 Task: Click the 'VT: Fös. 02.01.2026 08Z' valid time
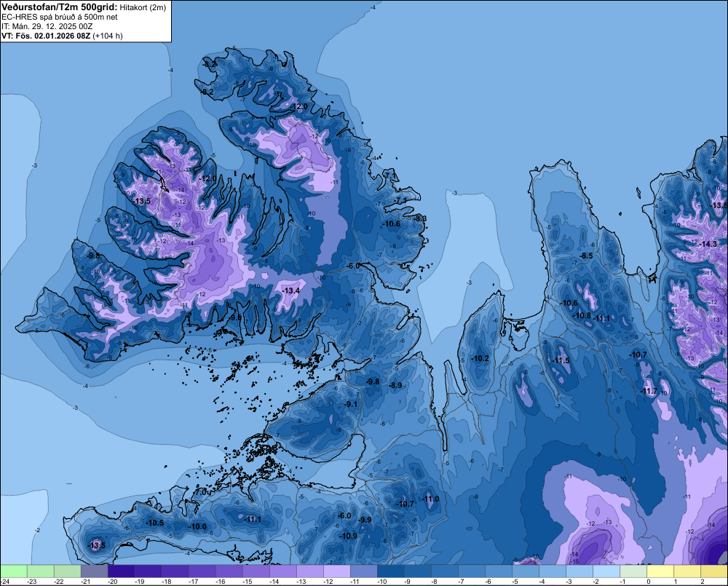(46, 36)
